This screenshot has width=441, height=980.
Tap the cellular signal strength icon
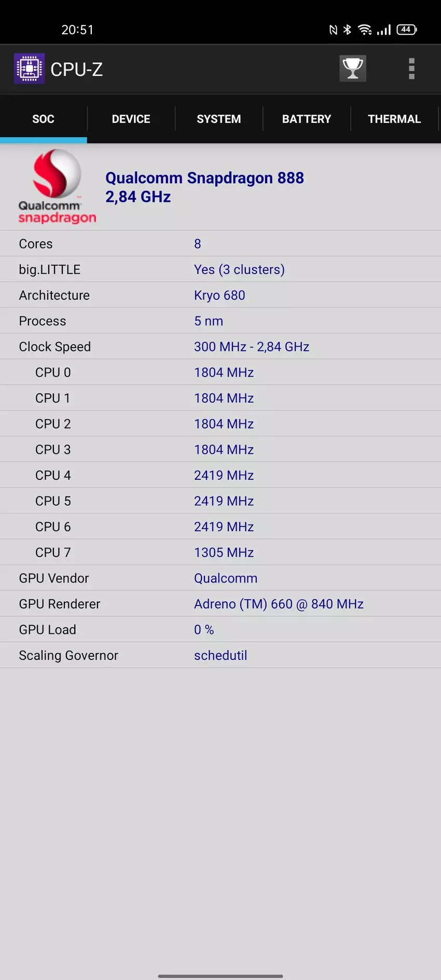pos(384,30)
